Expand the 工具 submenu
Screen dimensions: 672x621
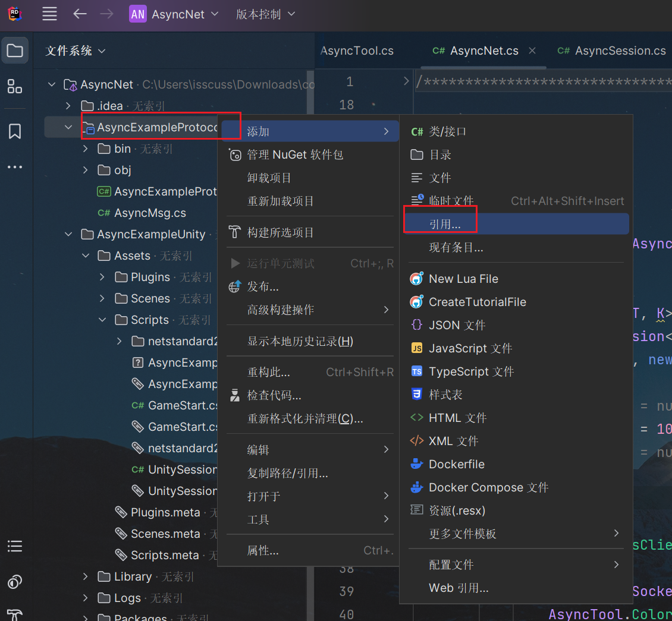pyautogui.click(x=310, y=519)
